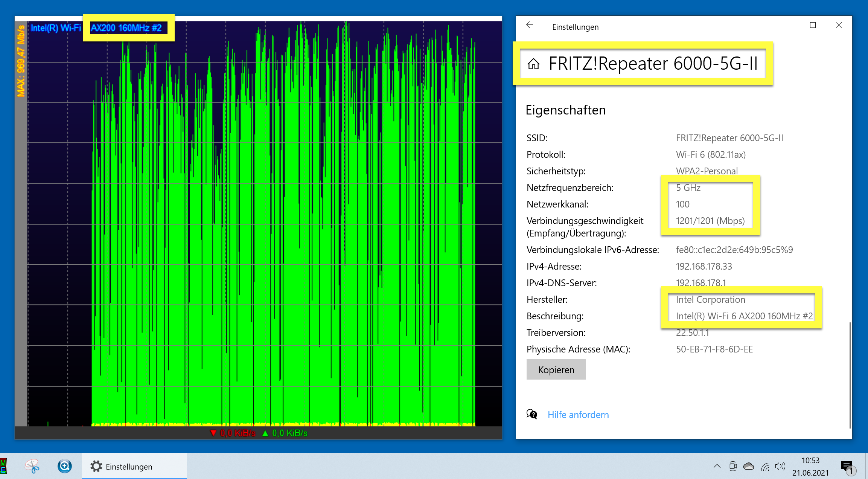This screenshot has height=479, width=868.
Task: Open the Wi-Fi network tray icon
Action: (x=765, y=467)
